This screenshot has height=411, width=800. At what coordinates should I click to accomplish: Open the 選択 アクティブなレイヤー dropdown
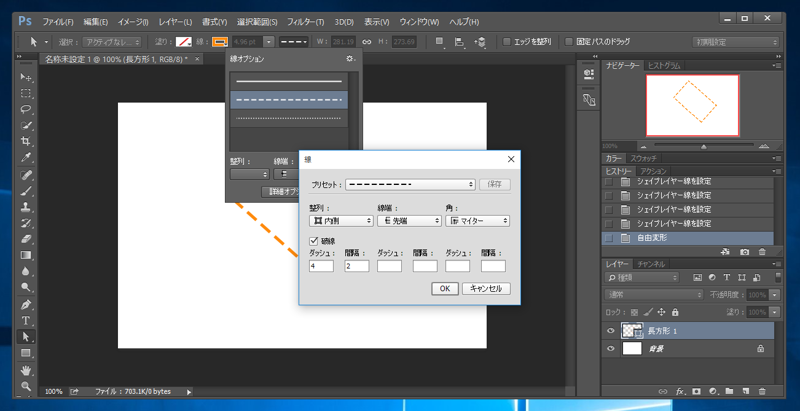pos(112,42)
